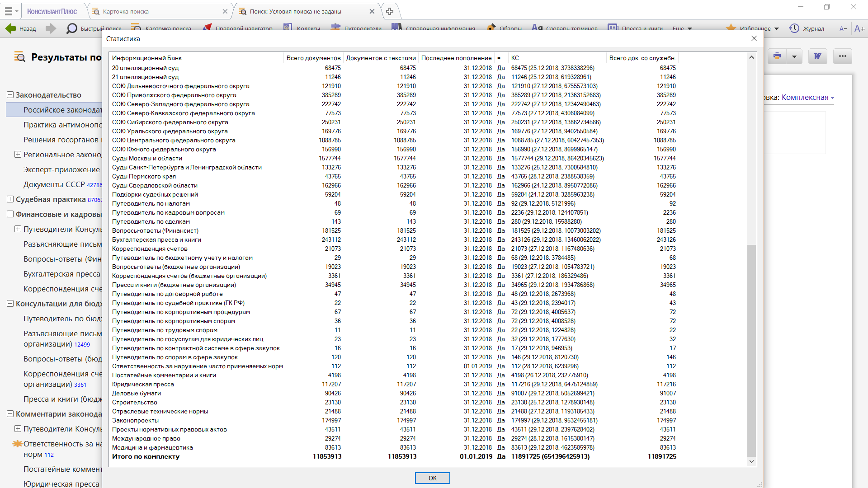Switch to the Карточка поиска tab
The height and width of the screenshot is (488, 868).
[160, 11]
